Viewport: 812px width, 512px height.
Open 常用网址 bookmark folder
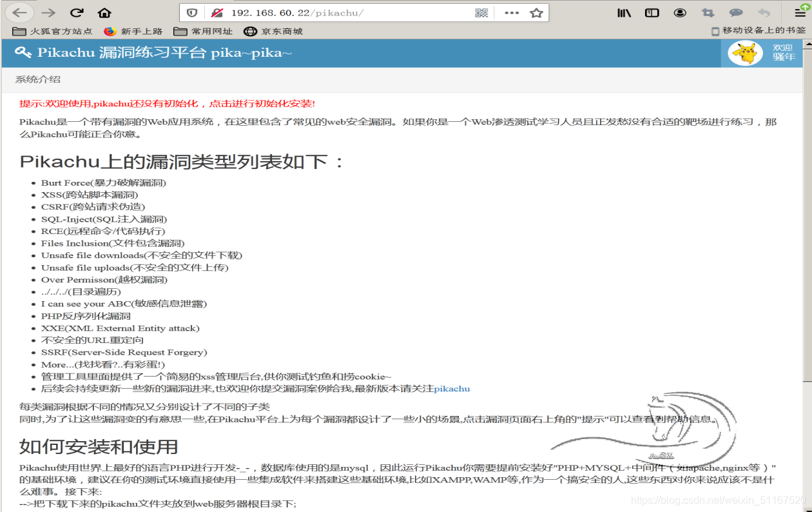pyautogui.click(x=203, y=31)
